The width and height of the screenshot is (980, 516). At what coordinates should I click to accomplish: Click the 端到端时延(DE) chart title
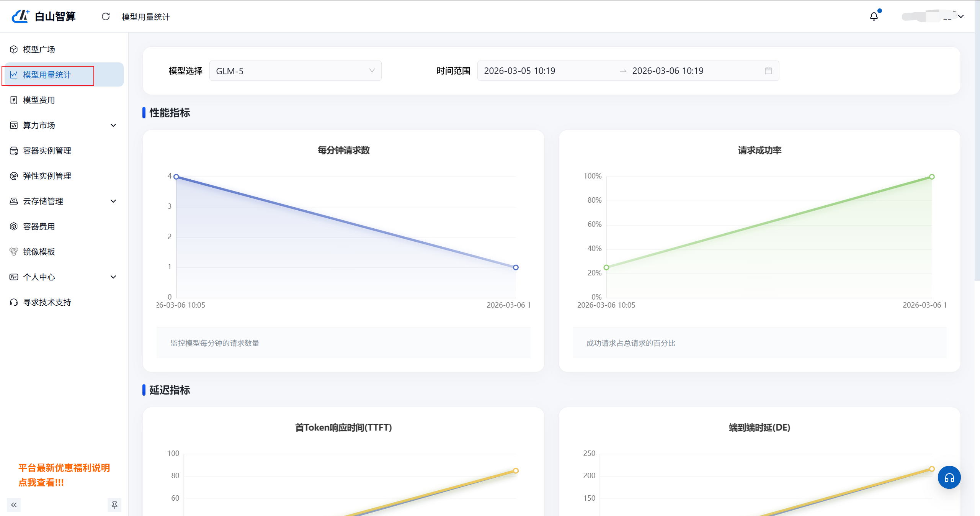(759, 428)
